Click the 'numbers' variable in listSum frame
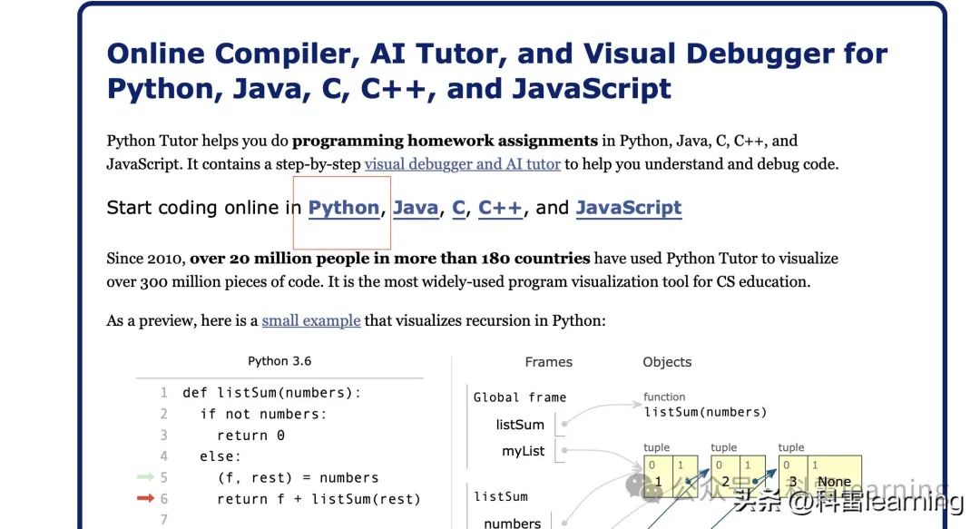Viewport: 980px width, 529px height. [x=513, y=524]
